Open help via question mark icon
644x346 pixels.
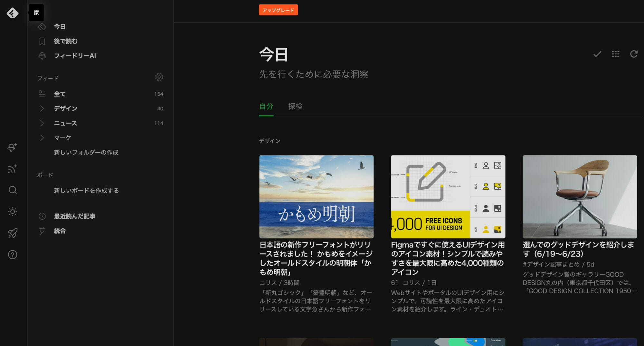(13, 255)
